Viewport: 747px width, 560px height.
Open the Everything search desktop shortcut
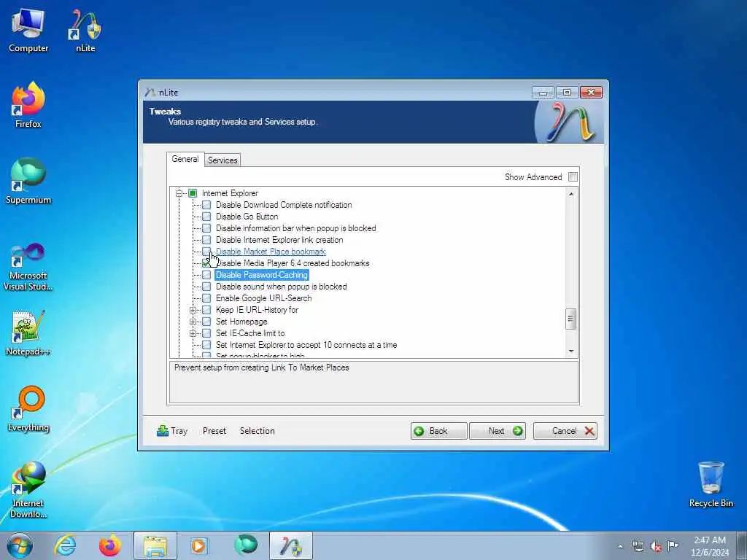28,409
